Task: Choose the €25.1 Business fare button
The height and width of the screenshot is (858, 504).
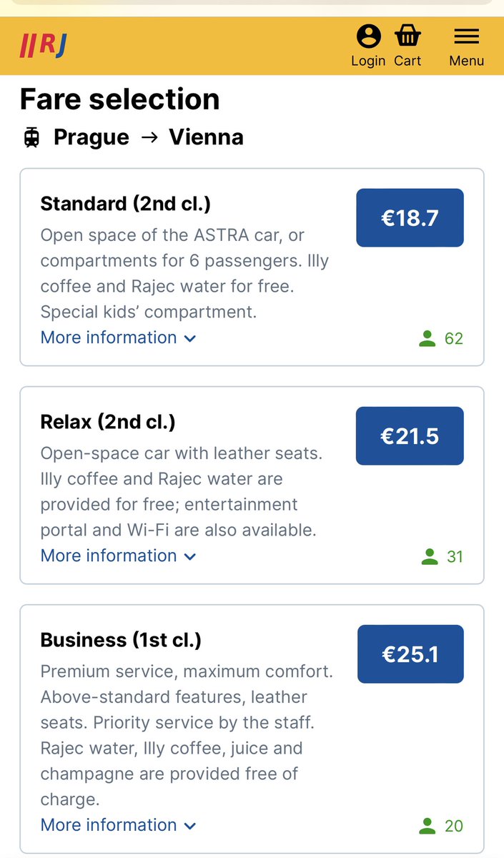Action: tap(410, 654)
